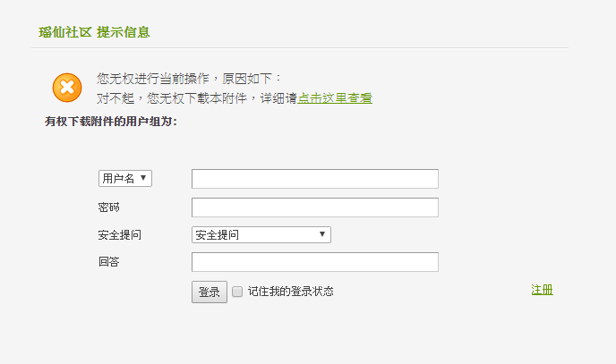Focus the 回答 answer input field
The height and width of the screenshot is (364, 616).
315,262
